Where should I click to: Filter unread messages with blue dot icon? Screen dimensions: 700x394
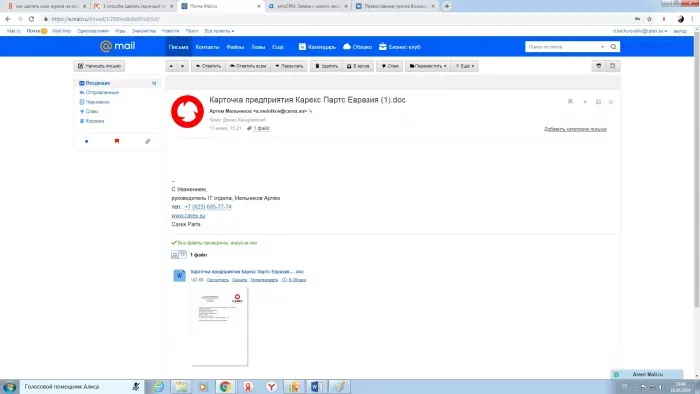pos(87,141)
